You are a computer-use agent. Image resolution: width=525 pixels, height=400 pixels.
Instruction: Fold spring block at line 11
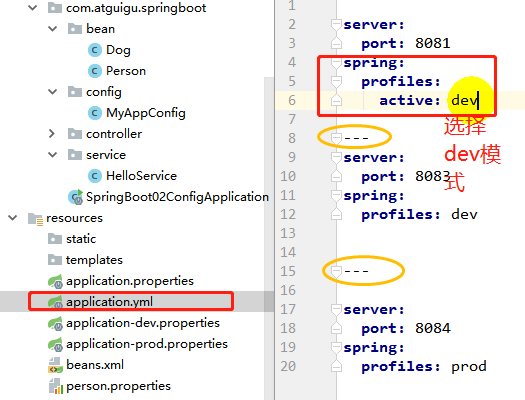pyautogui.click(x=336, y=195)
